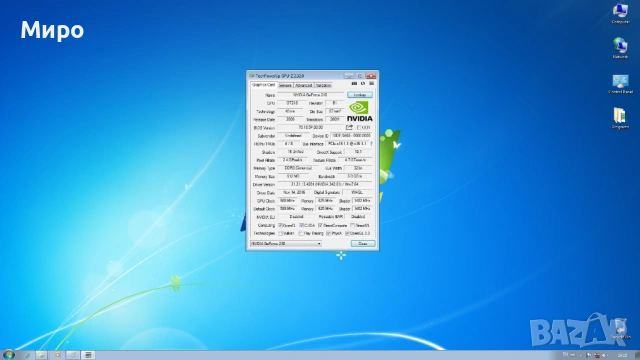The width and height of the screenshot is (640, 360).
Task: Click the GPU Clock MHz value
Action: [x=288, y=200]
